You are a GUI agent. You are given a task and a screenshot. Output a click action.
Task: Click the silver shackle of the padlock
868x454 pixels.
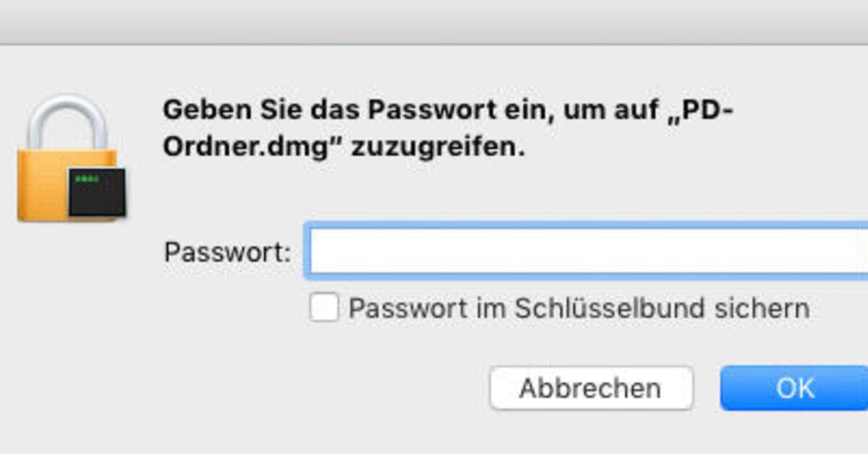pos(67,119)
